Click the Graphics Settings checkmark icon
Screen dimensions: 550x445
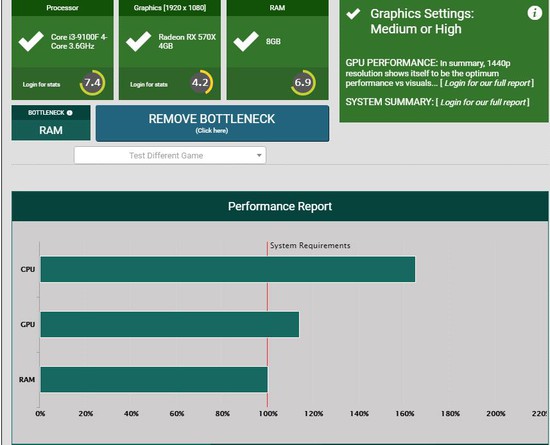[x=353, y=14]
